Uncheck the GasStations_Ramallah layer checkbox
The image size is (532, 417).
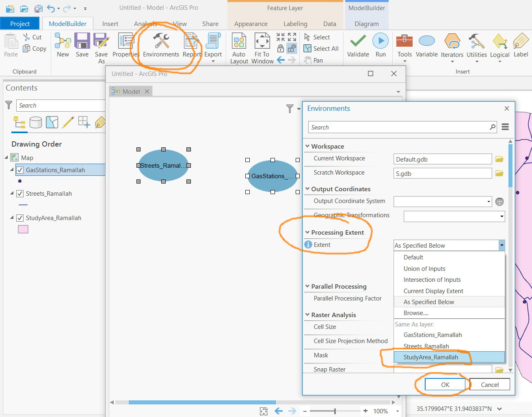(20, 170)
